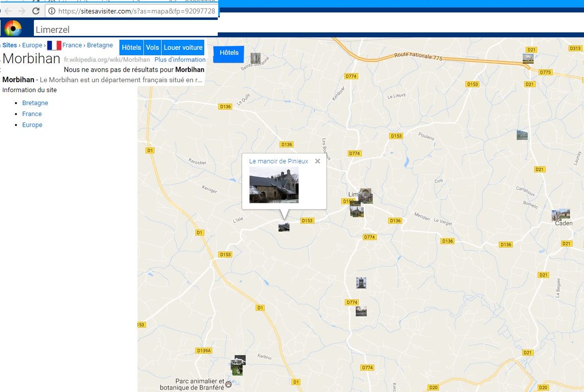Click the Morbihan heading

[31, 59]
